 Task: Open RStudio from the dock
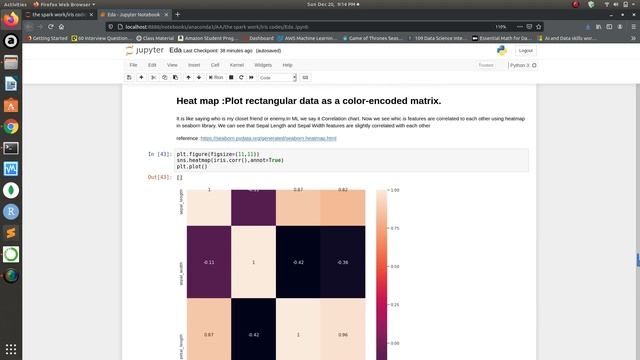pos(11,211)
